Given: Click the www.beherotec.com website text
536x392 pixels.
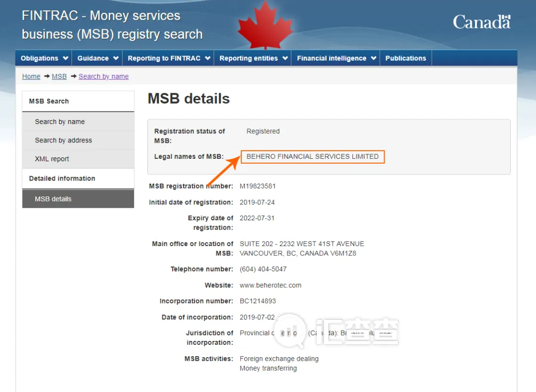Looking at the screenshot, I should pyautogui.click(x=270, y=285).
